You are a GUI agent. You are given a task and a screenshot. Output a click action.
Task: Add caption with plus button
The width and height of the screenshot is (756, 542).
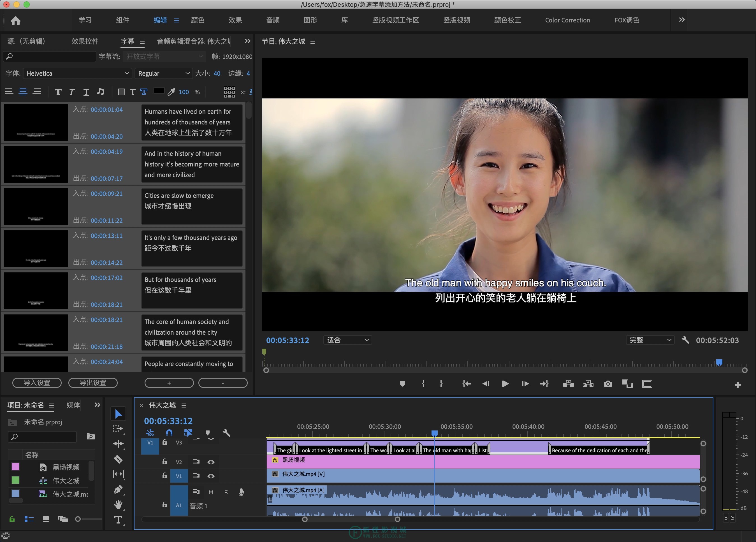(169, 383)
